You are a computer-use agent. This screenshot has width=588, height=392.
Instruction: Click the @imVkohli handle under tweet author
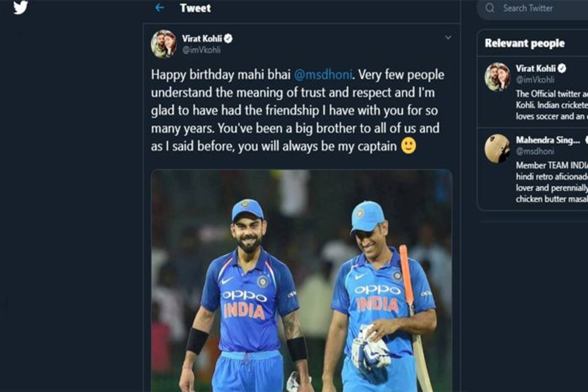201,50
